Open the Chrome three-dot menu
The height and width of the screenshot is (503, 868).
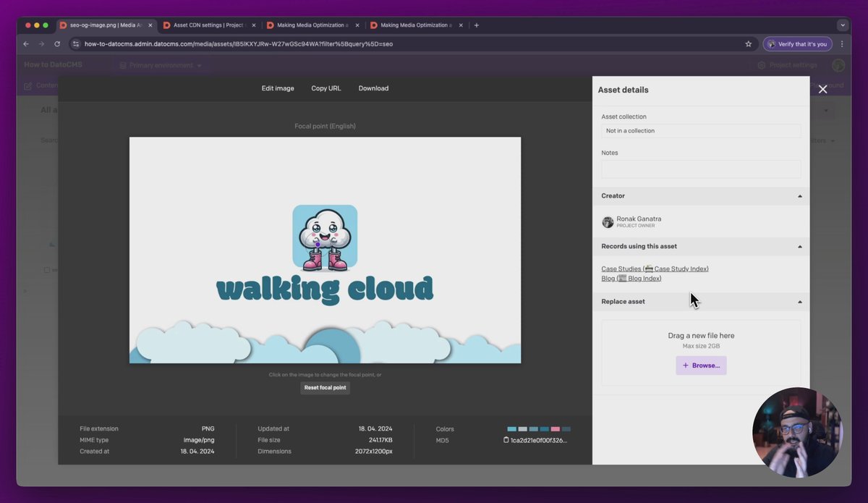point(842,44)
